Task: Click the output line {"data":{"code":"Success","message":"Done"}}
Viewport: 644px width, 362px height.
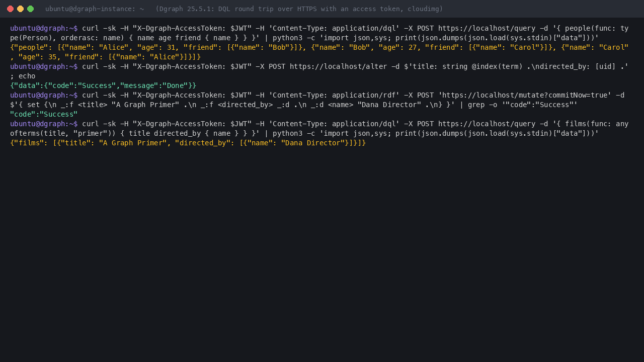Action: pos(103,85)
